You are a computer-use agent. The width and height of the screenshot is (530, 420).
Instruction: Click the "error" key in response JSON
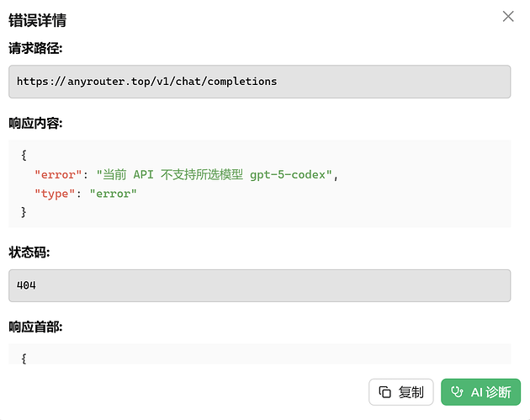(x=58, y=175)
